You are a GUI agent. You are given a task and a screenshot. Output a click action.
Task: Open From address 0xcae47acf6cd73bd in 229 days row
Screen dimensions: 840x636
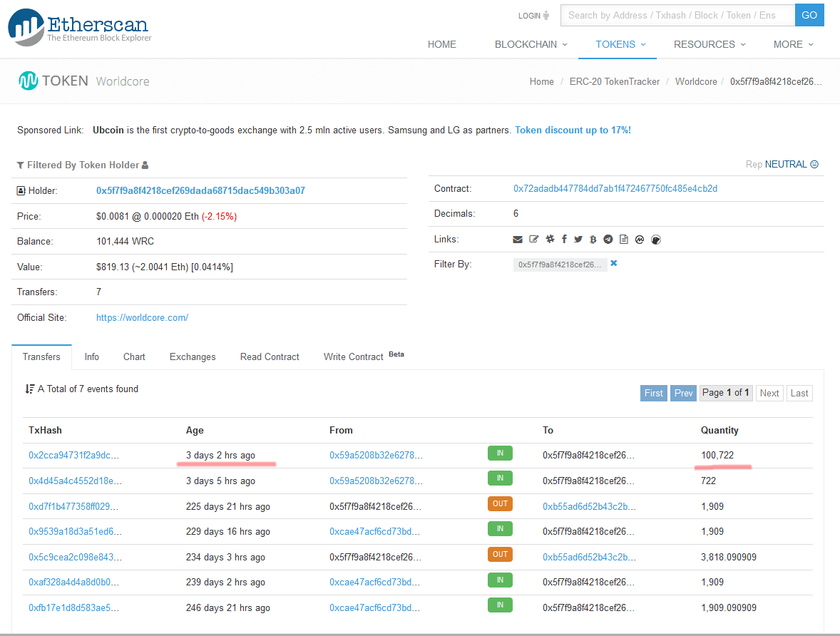coord(374,531)
